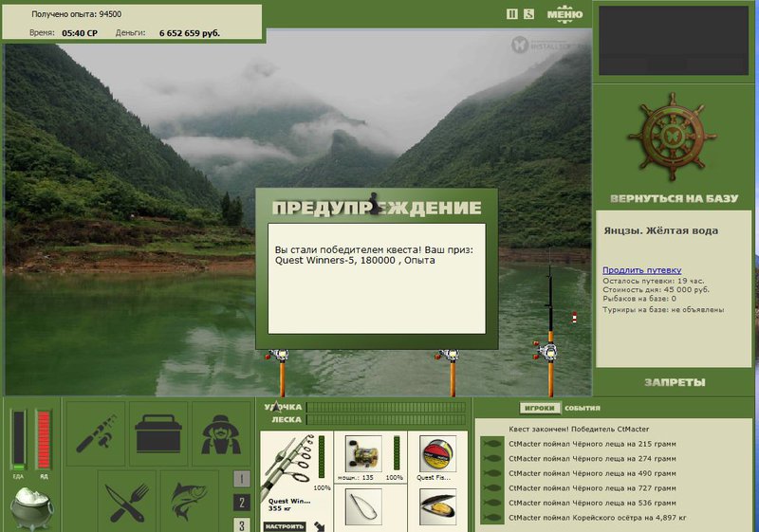Click the quest winner prize message text
Viewport: 759px width, 532px height.
(374, 255)
